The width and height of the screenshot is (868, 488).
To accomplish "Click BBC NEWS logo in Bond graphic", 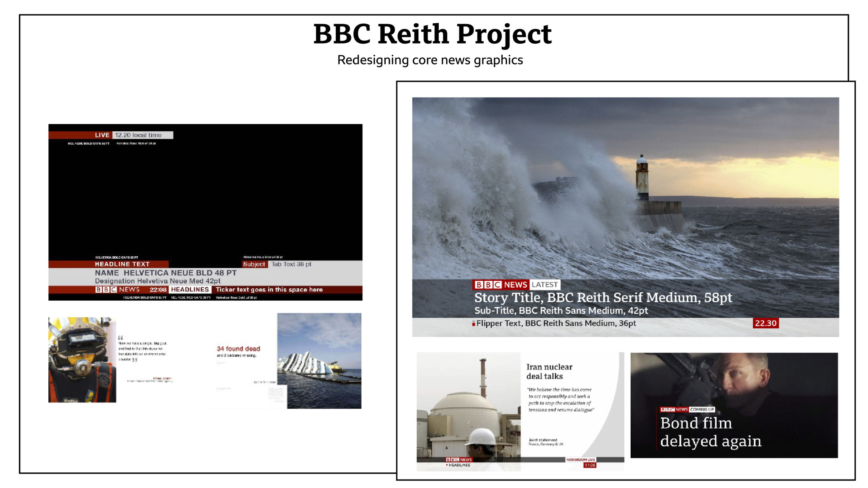I will pos(674,410).
